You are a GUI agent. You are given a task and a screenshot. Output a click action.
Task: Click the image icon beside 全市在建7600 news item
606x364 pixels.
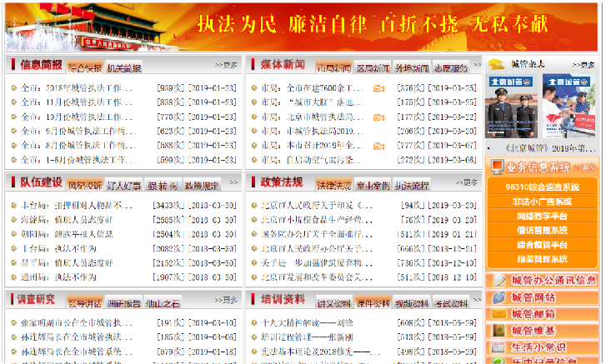click(378, 87)
